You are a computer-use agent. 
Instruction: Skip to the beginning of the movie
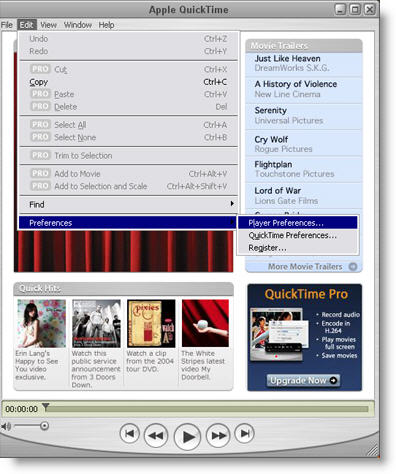pyautogui.click(x=129, y=433)
